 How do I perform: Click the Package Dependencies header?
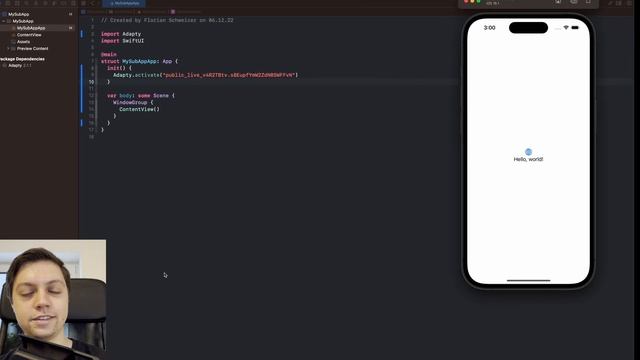tap(22, 59)
